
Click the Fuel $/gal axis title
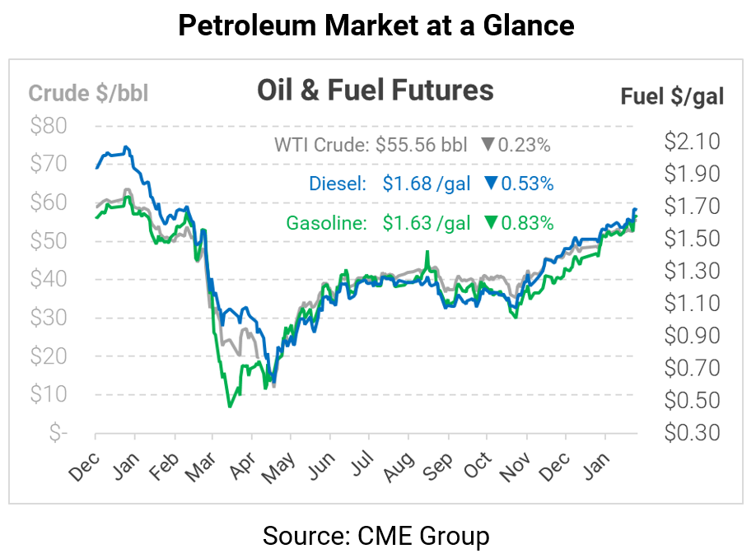(672, 96)
